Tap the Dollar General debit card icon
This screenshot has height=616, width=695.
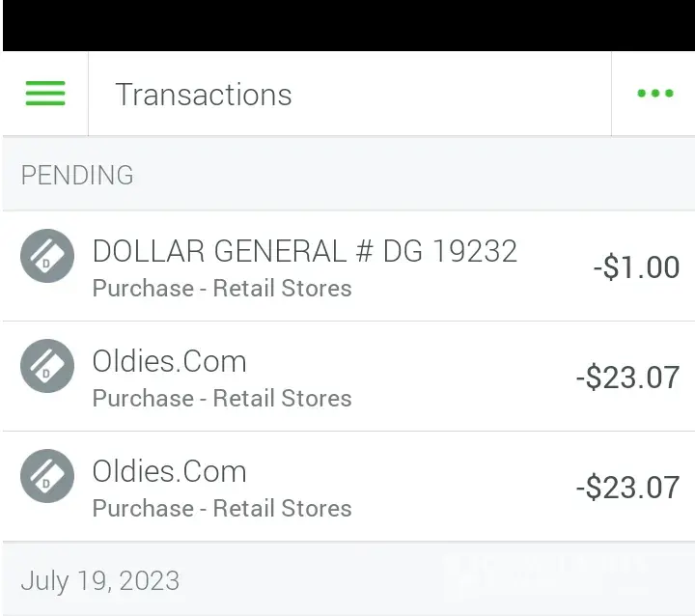point(47,256)
